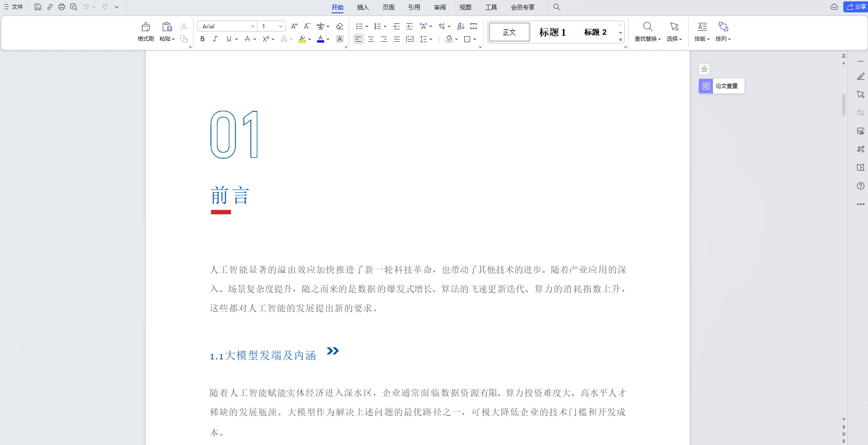Click the 分享 share button

coord(855,7)
